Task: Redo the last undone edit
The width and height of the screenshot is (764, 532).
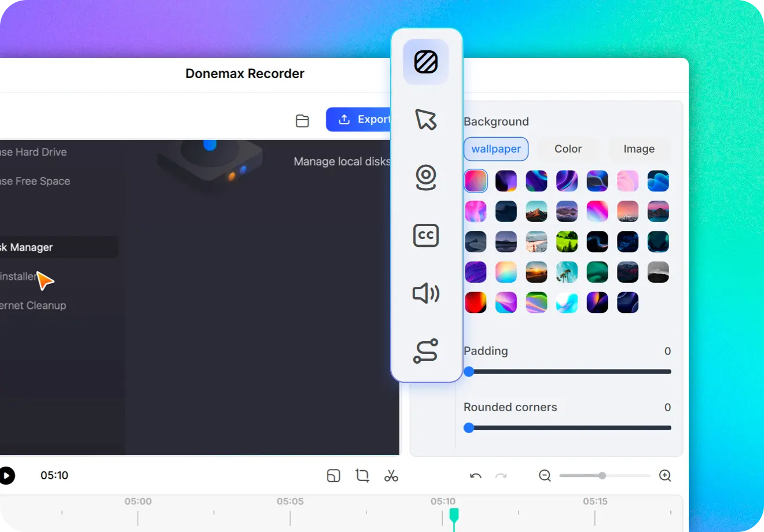Action: pyautogui.click(x=501, y=475)
